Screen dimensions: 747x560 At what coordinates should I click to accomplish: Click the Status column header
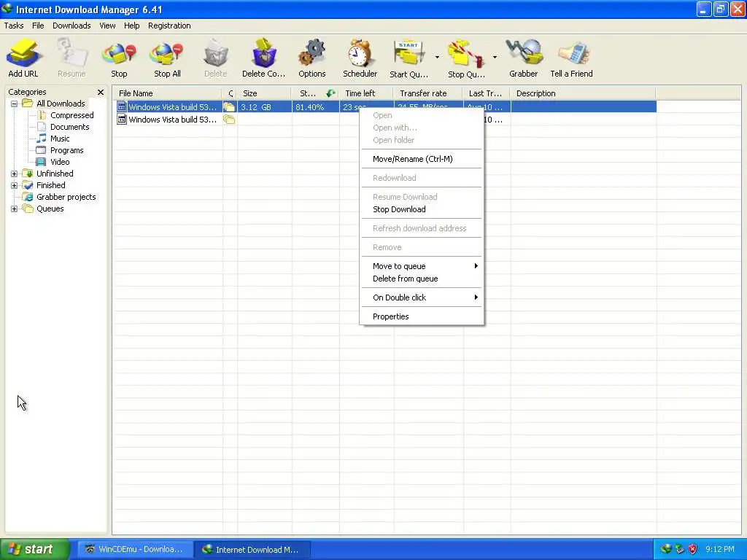point(315,93)
